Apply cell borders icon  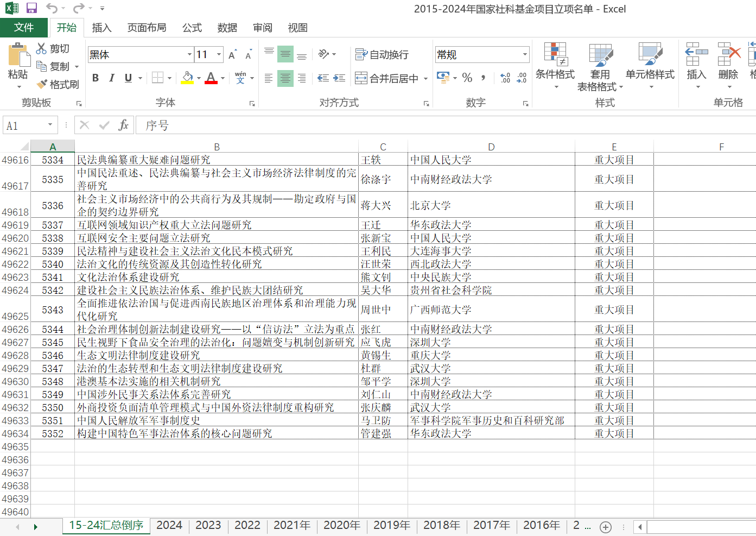click(x=157, y=78)
